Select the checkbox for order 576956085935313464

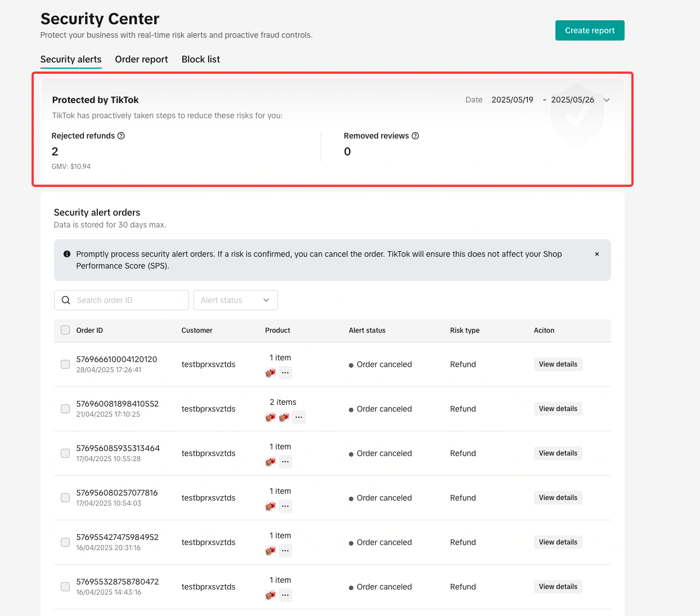pos(65,453)
